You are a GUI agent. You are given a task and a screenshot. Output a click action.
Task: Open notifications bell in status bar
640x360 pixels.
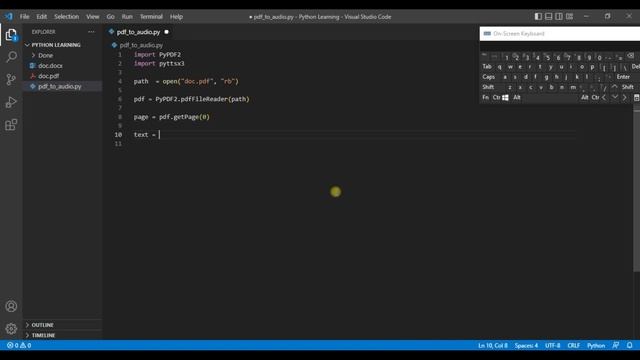tap(630, 345)
